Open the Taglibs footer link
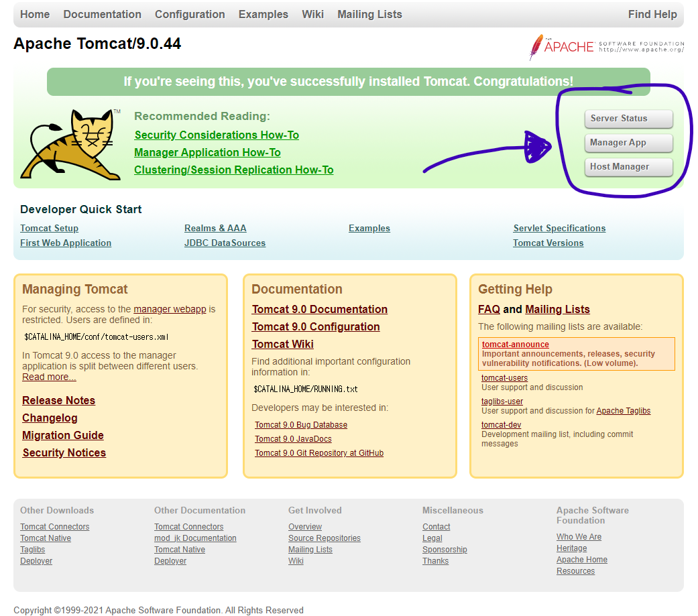The height and width of the screenshot is (616, 698). point(32,549)
